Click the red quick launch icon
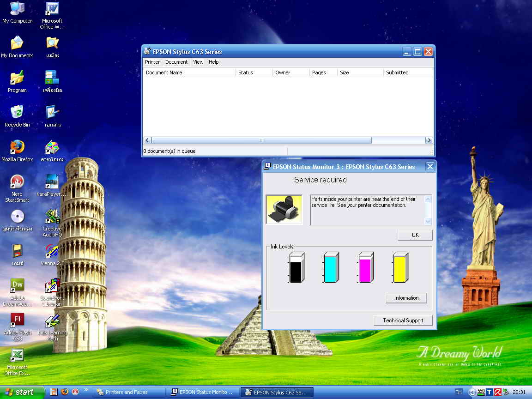The height and width of the screenshot is (399, 532). tap(75, 392)
